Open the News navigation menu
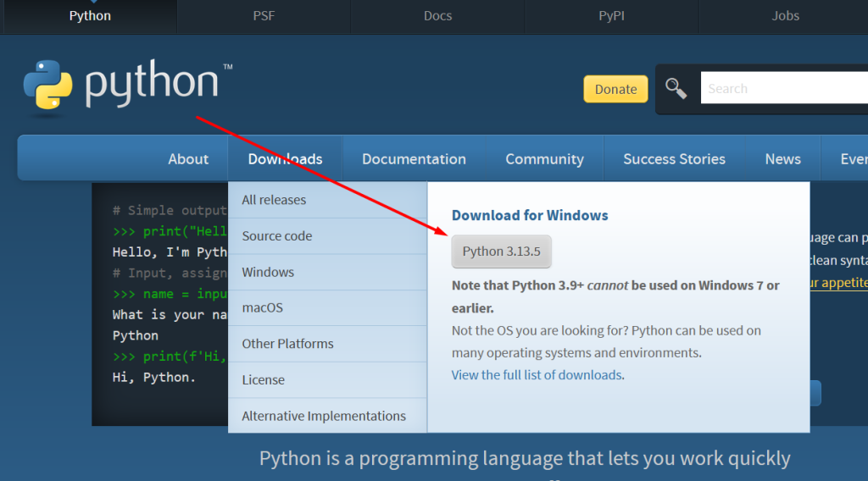Screen dimensions: 868x481 (782, 159)
